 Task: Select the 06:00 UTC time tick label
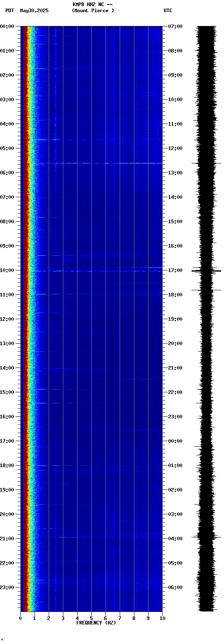pos(175,587)
